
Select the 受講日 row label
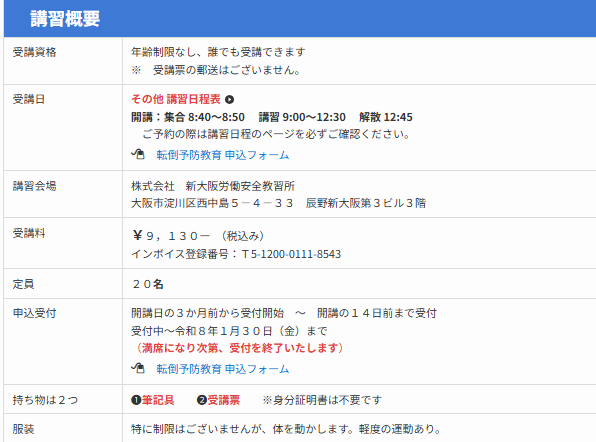(x=29, y=99)
